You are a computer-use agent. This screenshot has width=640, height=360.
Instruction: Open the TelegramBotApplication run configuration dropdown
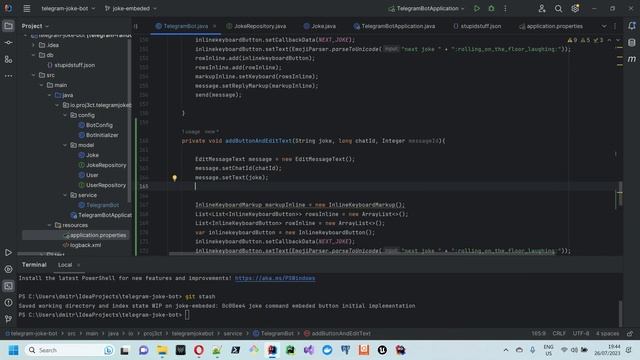pos(426,8)
